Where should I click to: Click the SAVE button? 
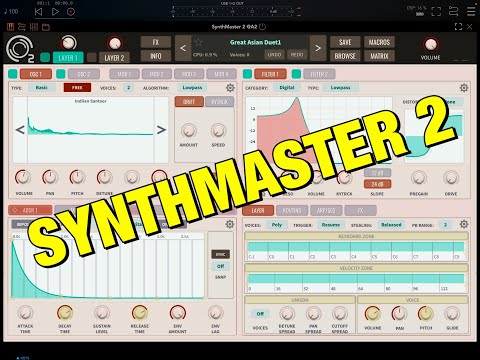[x=345, y=42]
